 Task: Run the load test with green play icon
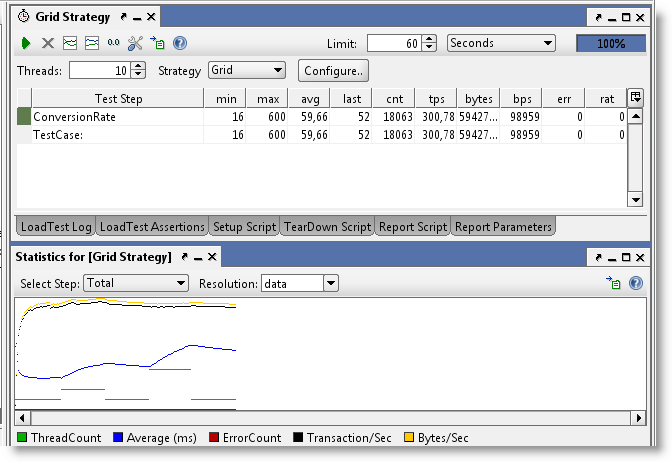click(26, 43)
